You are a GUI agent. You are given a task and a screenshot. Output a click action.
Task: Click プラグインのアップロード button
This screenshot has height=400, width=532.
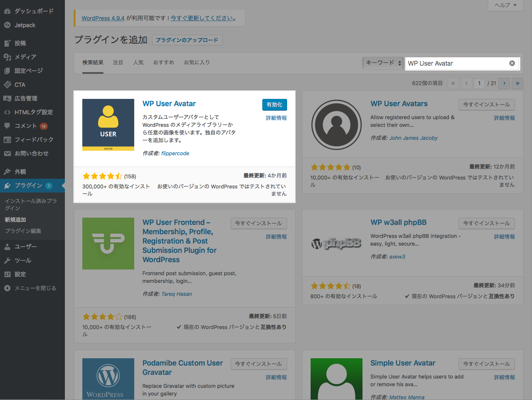click(187, 40)
